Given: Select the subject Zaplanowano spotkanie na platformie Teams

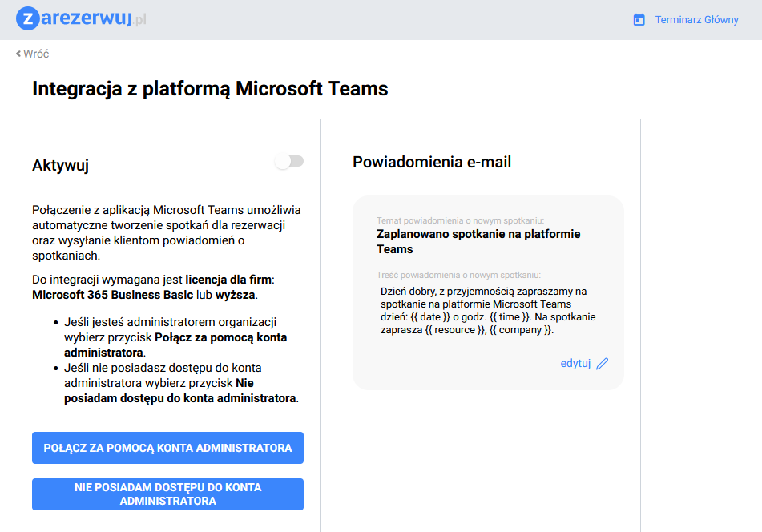Looking at the screenshot, I should pos(478,241).
